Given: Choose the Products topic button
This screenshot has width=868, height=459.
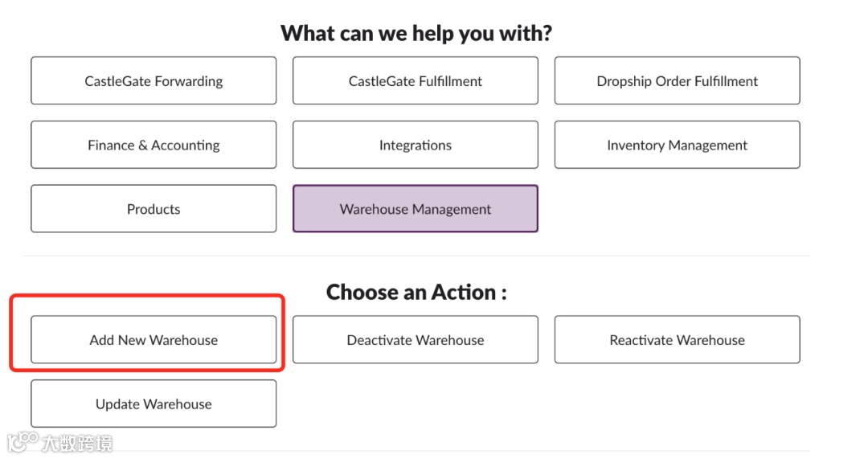Looking at the screenshot, I should click(x=154, y=209).
